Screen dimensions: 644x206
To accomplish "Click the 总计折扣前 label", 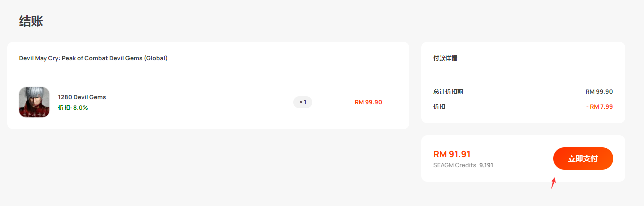I will pos(448,92).
